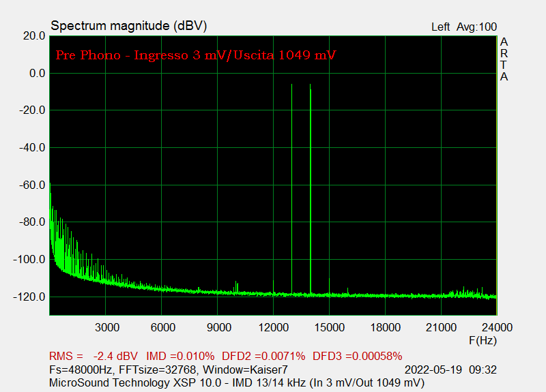The width and height of the screenshot is (546, 392).
Task: Click the 20.0 y-axis label
Action: [x=34, y=36]
